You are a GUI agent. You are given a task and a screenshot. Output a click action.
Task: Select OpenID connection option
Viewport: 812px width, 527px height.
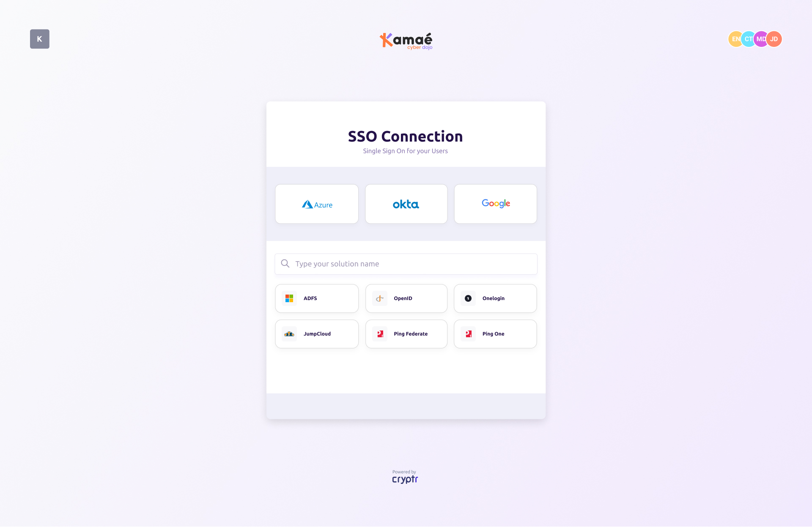(x=406, y=298)
